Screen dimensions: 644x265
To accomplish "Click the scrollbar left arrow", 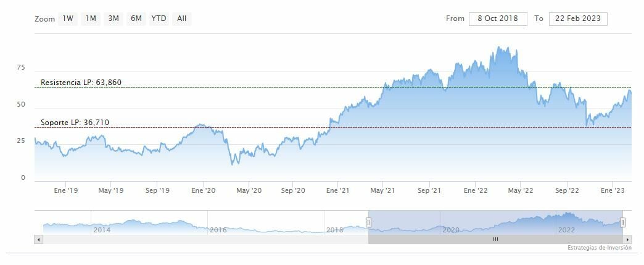I will (x=39, y=239).
